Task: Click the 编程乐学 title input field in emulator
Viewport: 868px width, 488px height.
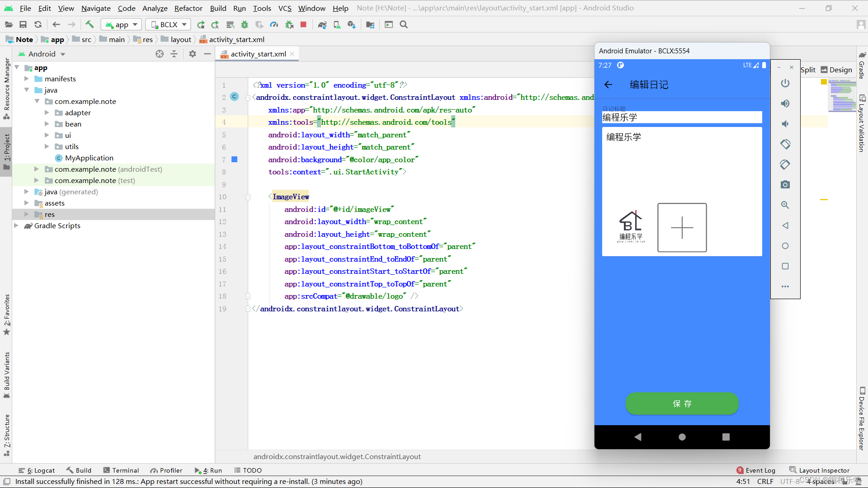Action: tap(681, 117)
